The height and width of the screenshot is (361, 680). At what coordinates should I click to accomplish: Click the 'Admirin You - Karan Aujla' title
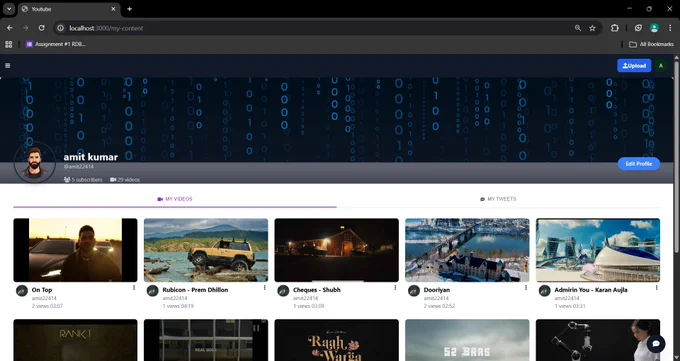(x=591, y=290)
